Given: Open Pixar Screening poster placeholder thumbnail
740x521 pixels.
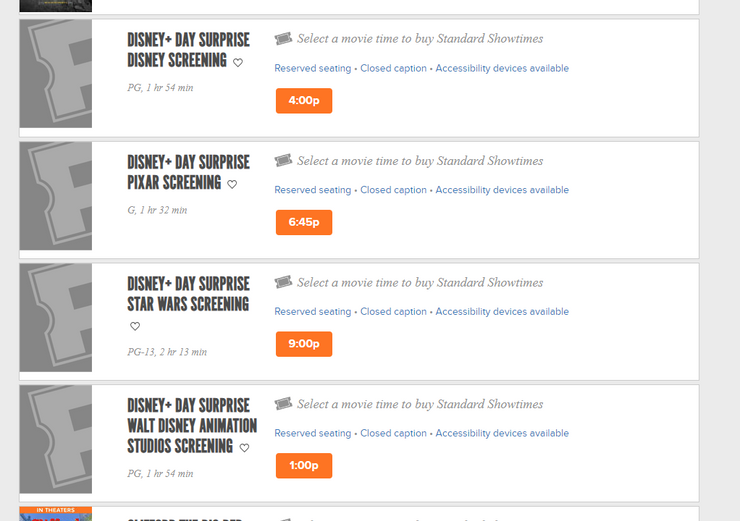Looking at the screenshot, I should [x=56, y=195].
